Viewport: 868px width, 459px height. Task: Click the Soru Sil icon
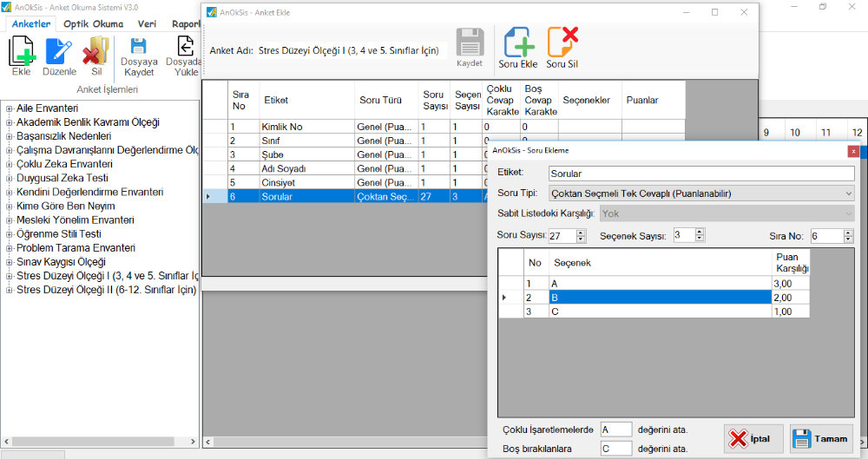tap(562, 43)
